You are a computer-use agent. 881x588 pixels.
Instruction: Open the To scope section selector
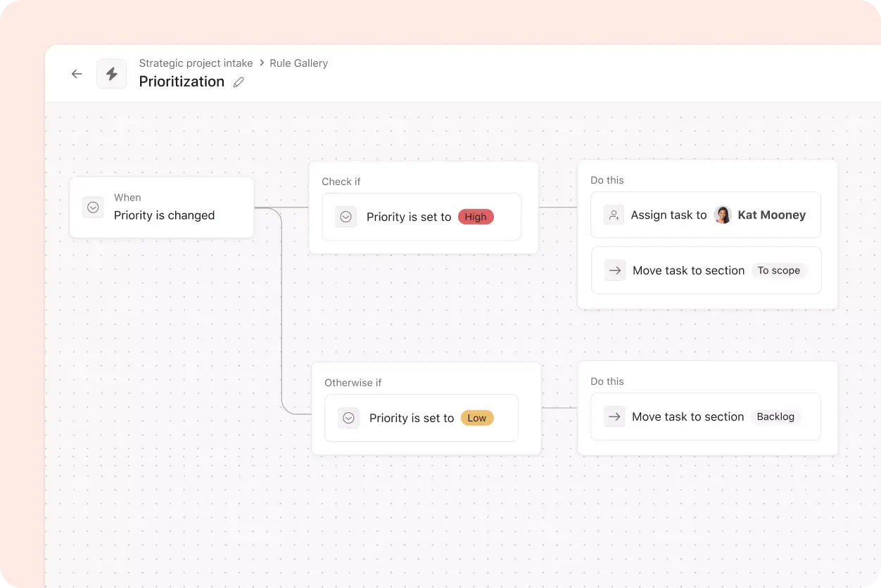pos(778,270)
